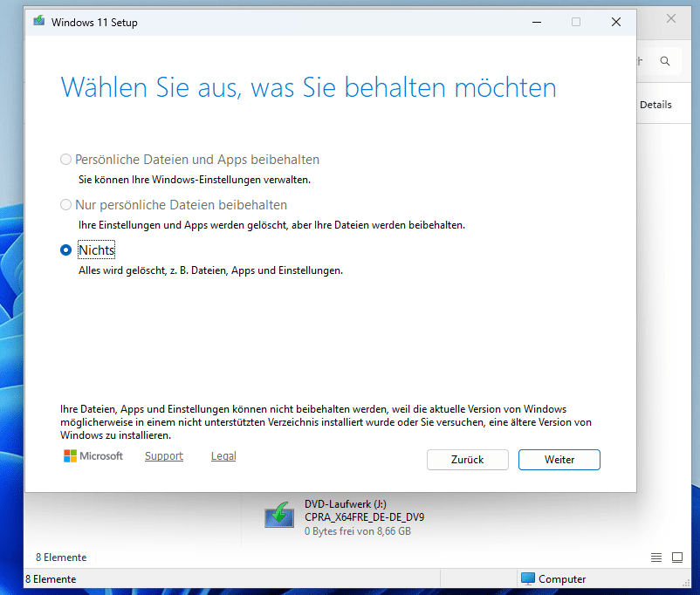The image size is (700, 595).
Task: Minimize the Windows 11 Setup window
Action: point(537,22)
